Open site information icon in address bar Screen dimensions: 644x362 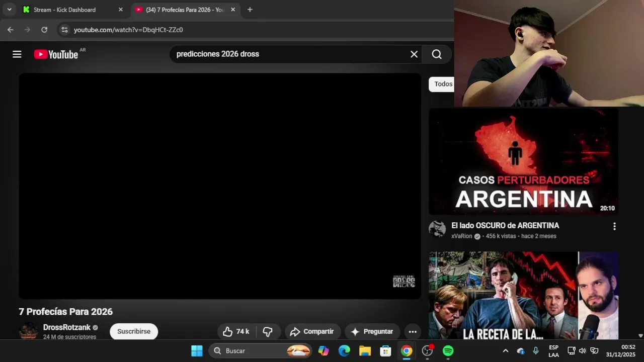pyautogui.click(x=64, y=30)
